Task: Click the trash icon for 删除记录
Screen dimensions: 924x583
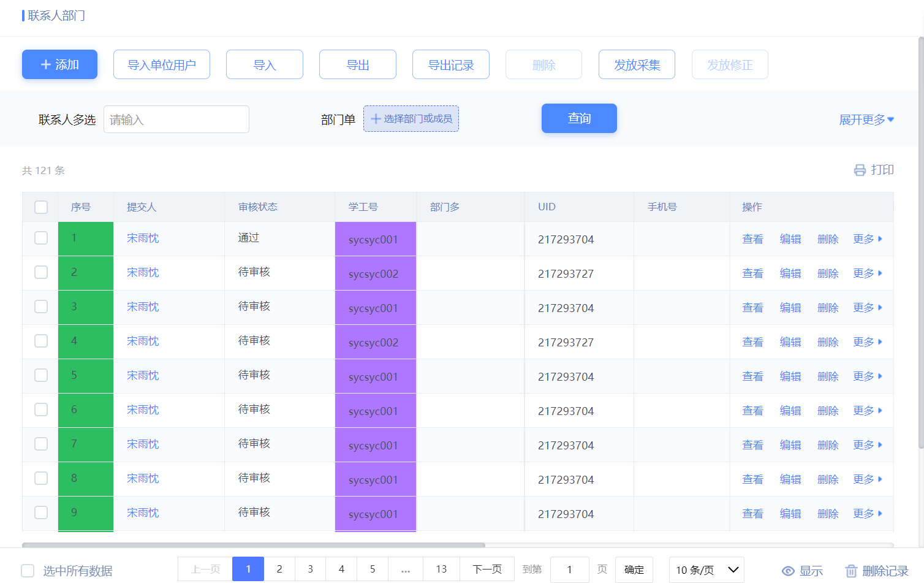Action: click(851, 571)
